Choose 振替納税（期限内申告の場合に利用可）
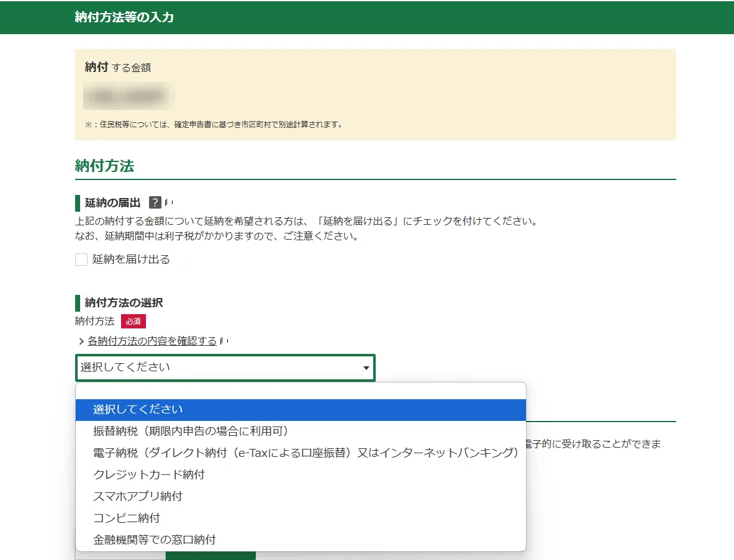 [x=301, y=431]
